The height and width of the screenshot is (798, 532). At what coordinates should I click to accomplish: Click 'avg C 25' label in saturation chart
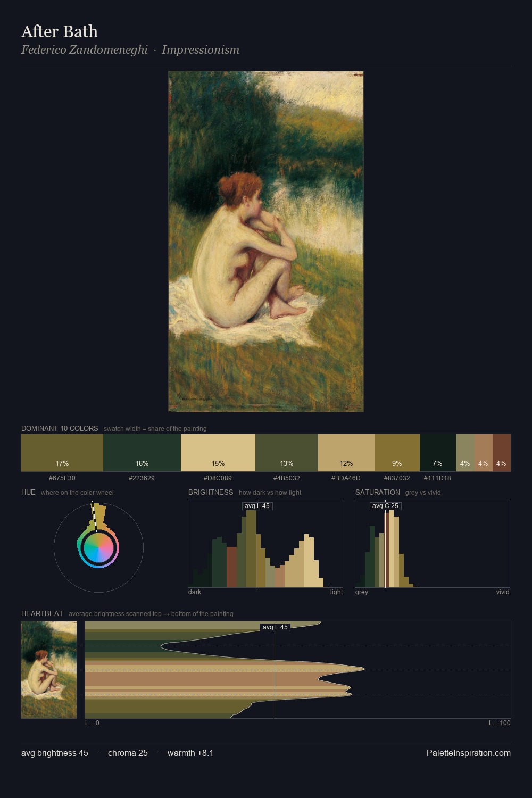[x=386, y=506]
